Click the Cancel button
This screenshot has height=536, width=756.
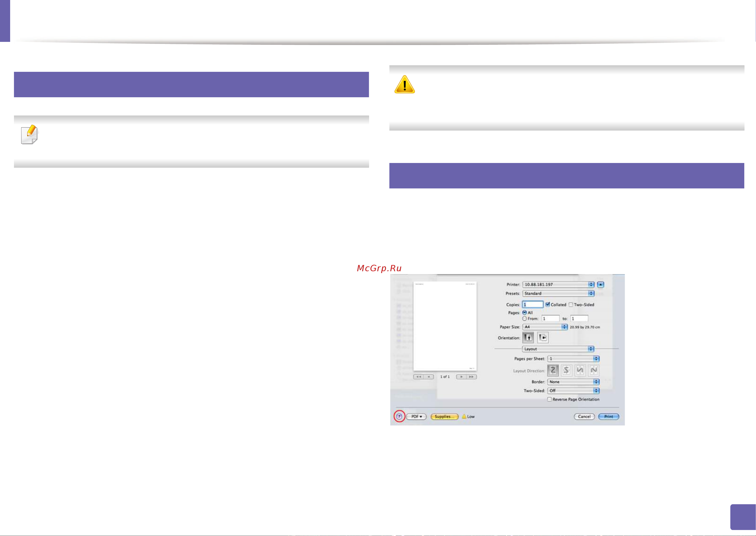click(584, 416)
